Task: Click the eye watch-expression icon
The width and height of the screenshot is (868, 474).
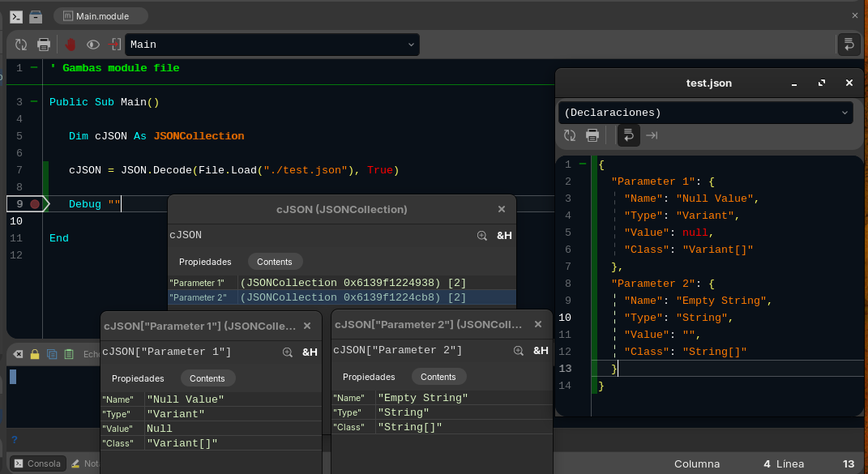Action: [x=93, y=45]
